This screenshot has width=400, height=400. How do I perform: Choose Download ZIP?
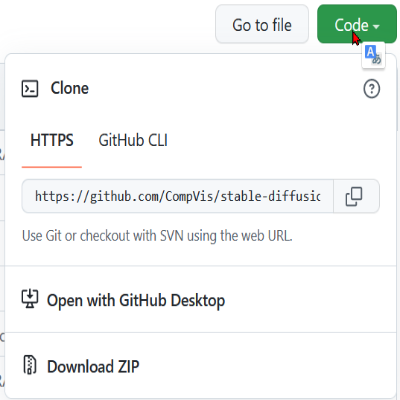93,367
